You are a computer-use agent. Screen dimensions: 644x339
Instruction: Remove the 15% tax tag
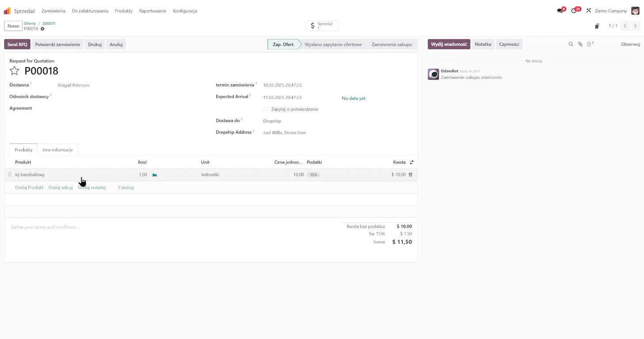(x=313, y=175)
